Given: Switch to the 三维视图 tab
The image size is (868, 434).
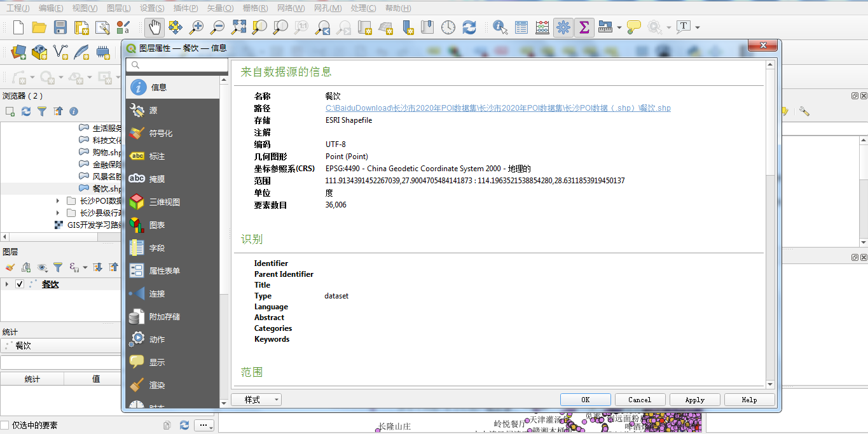Looking at the screenshot, I should (173, 202).
